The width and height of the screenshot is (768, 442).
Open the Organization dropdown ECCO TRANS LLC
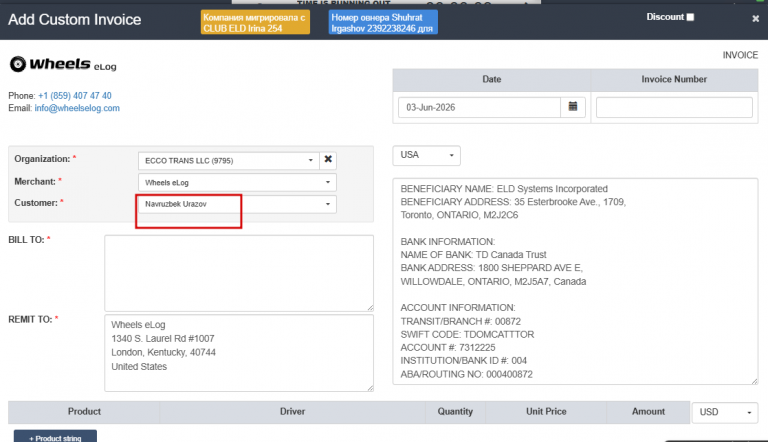tap(229, 160)
